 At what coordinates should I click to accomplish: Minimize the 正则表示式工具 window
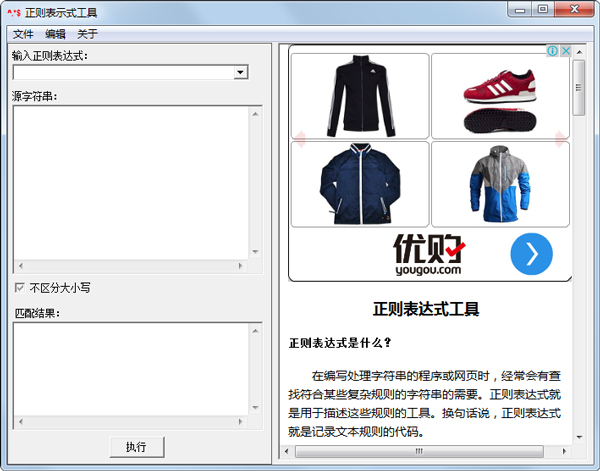coord(520,10)
